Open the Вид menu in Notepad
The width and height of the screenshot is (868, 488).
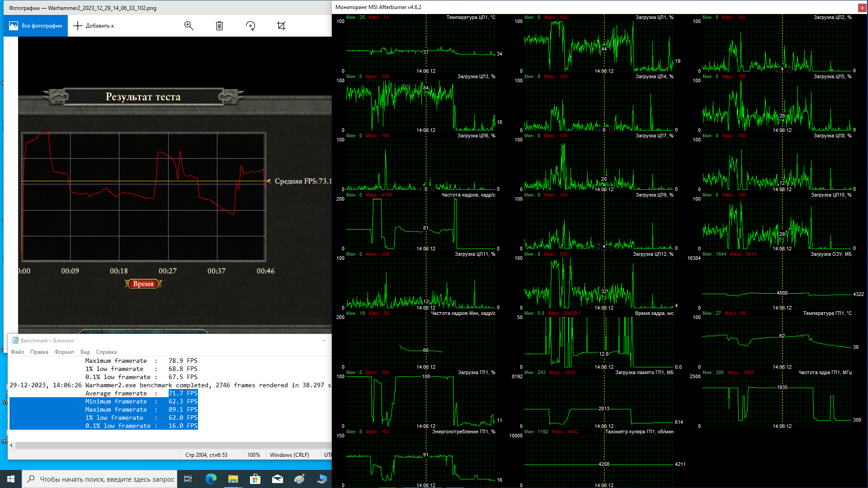coord(85,352)
